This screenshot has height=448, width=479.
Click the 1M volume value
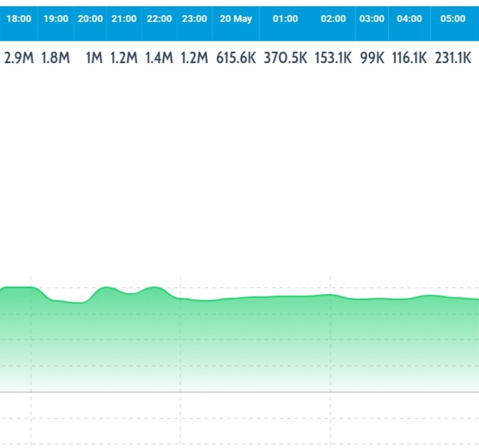coord(94,58)
